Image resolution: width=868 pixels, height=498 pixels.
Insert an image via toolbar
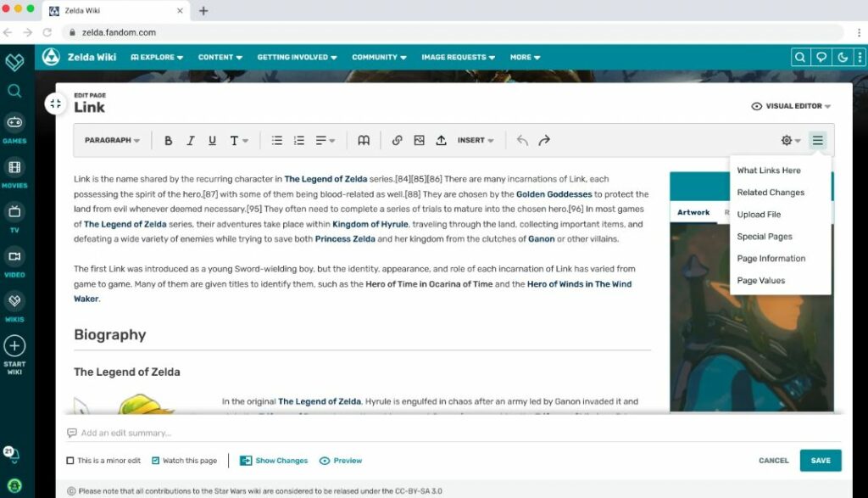pyautogui.click(x=419, y=141)
